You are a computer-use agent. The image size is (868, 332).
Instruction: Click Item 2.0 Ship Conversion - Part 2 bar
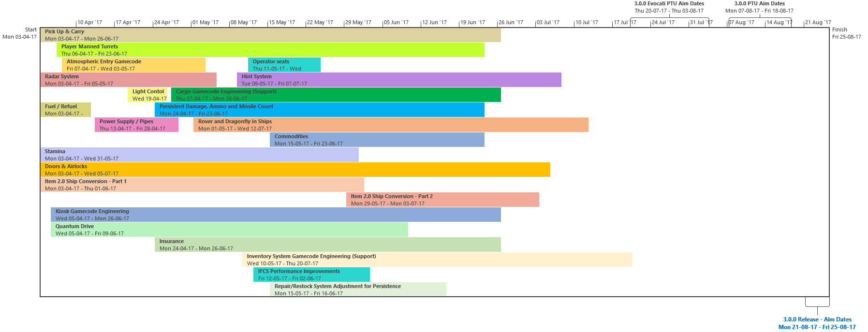click(x=442, y=200)
